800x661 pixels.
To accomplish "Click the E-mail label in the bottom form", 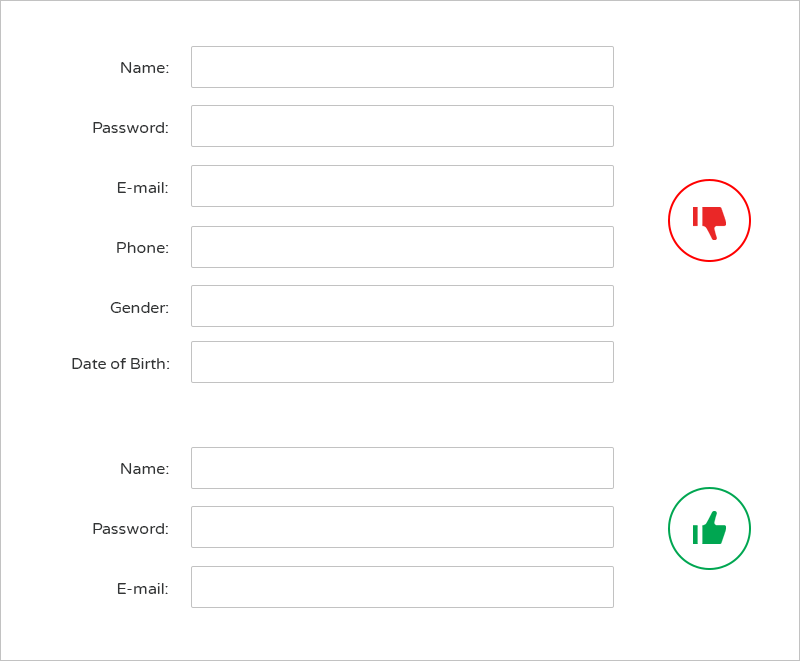I will (x=143, y=588).
